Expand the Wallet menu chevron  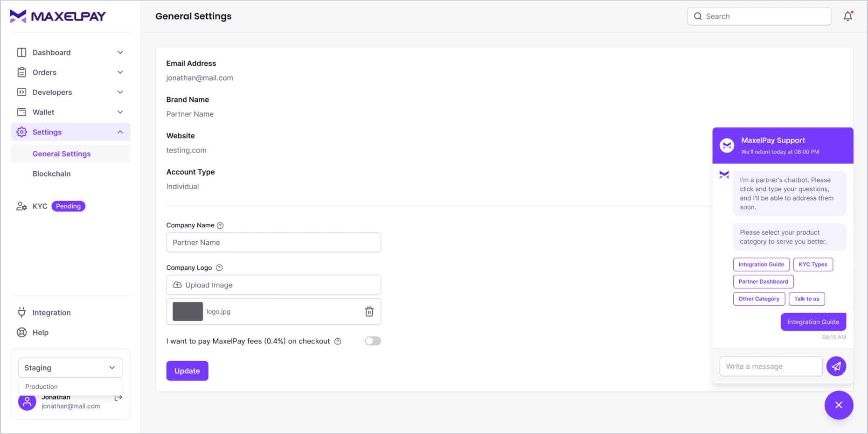[120, 112]
